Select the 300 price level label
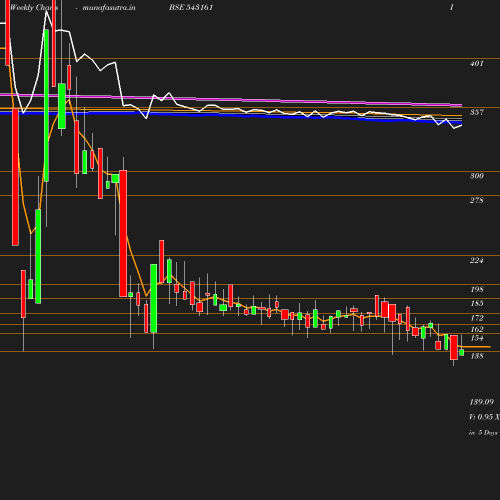The width and height of the screenshot is (500, 500). (477, 176)
